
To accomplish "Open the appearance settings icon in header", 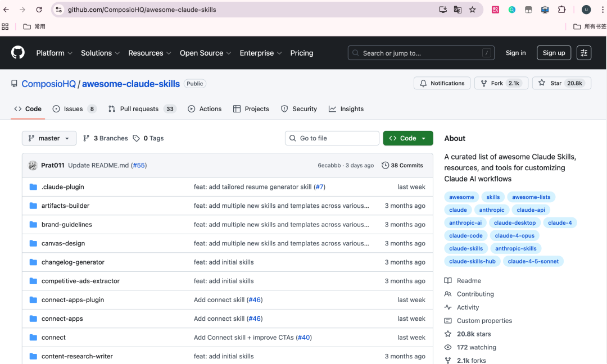I will 584,53.
